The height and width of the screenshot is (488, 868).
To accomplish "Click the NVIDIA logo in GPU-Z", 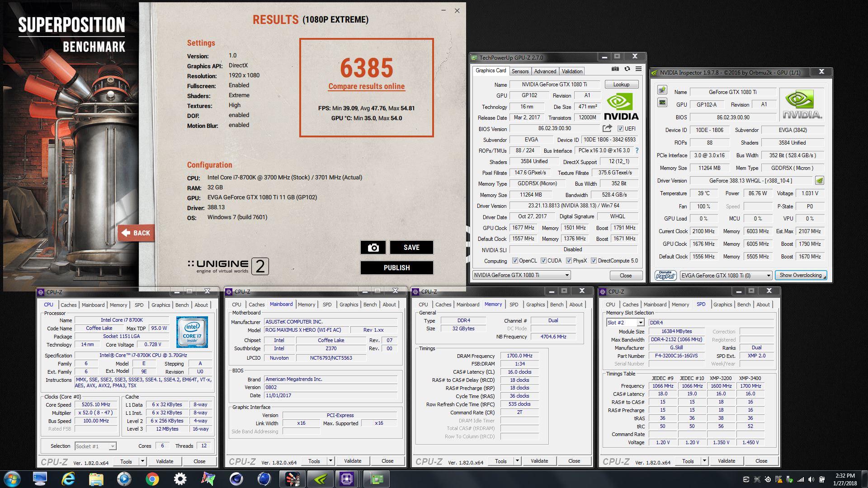I will click(x=622, y=107).
